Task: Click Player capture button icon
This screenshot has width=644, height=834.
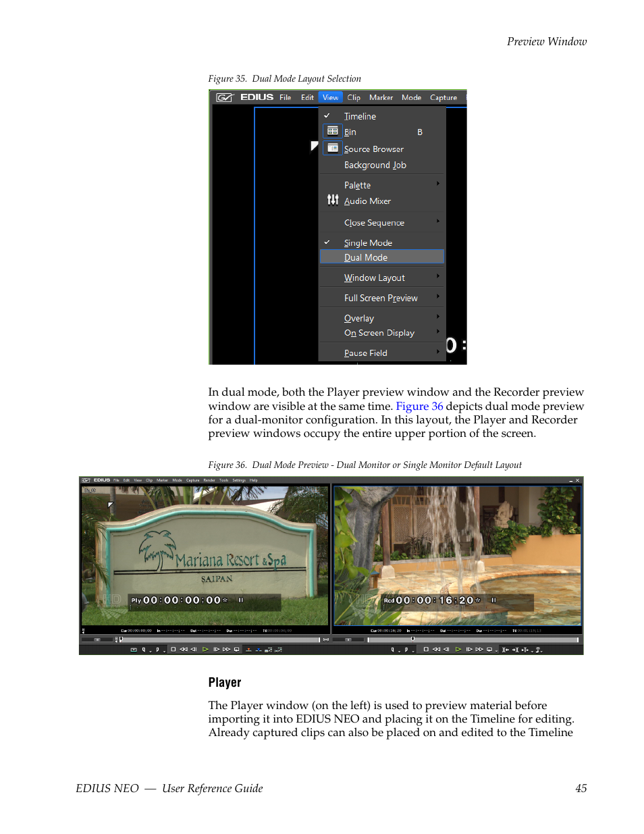Action: (x=134, y=650)
